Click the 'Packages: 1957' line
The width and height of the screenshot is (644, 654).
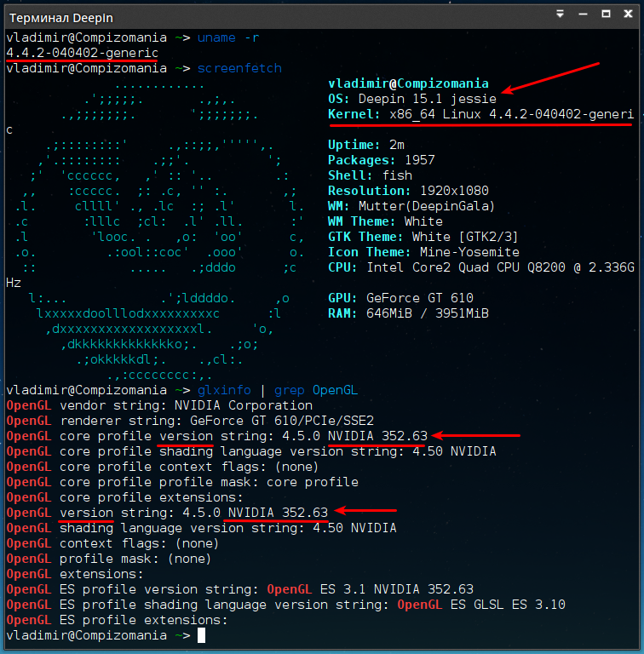(x=382, y=160)
